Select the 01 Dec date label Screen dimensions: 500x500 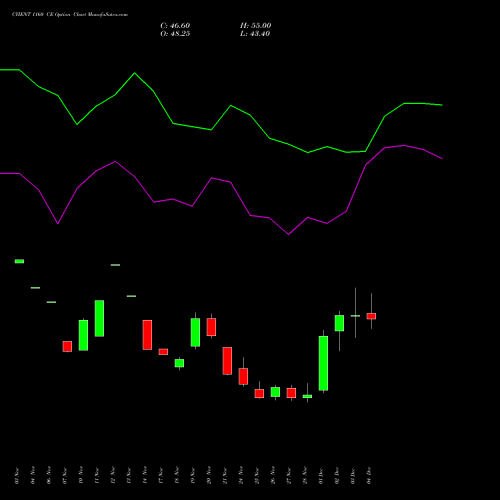pyautogui.click(x=321, y=476)
